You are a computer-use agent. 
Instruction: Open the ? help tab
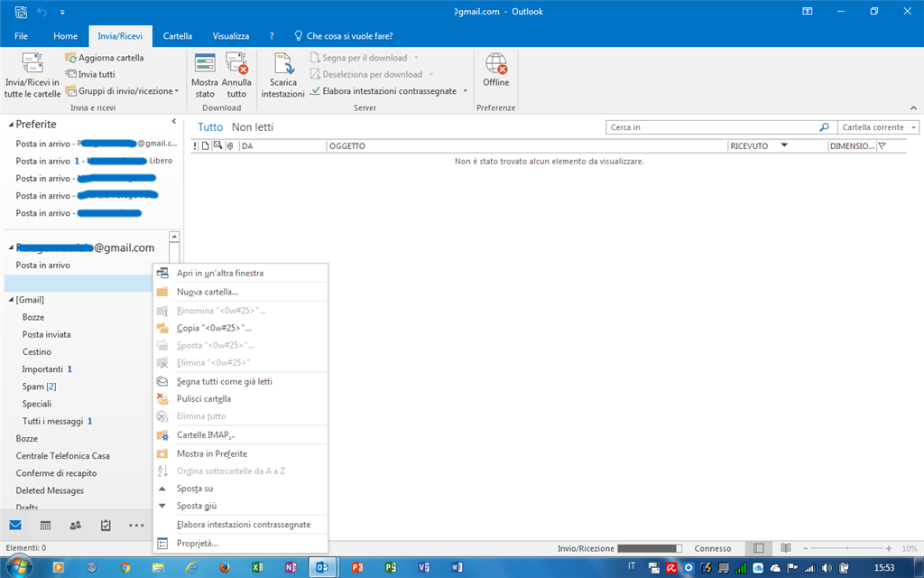[x=272, y=36]
